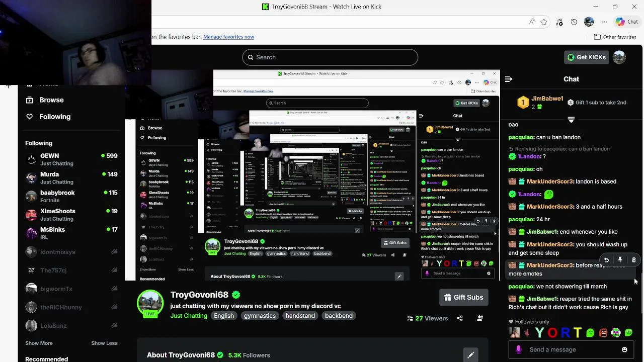The image size is (644, 362).
Task: Click the Chat panel heading
Action: point(571,79)
